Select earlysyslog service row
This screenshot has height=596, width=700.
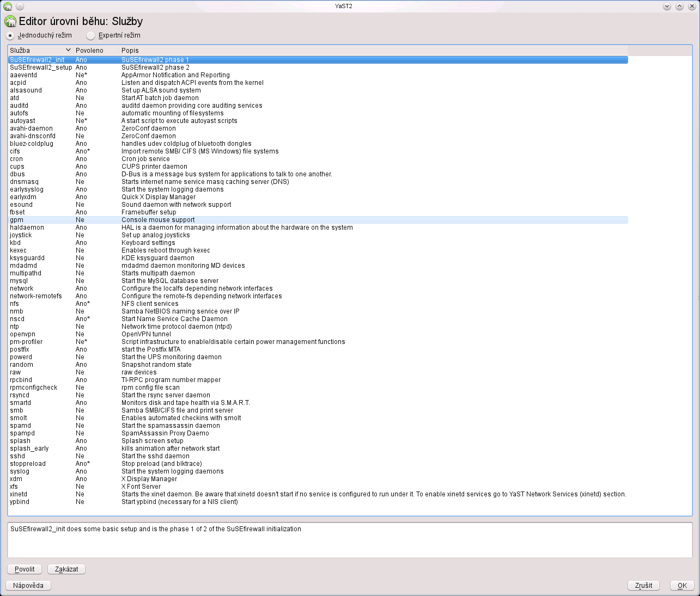(x=318, y=189)
